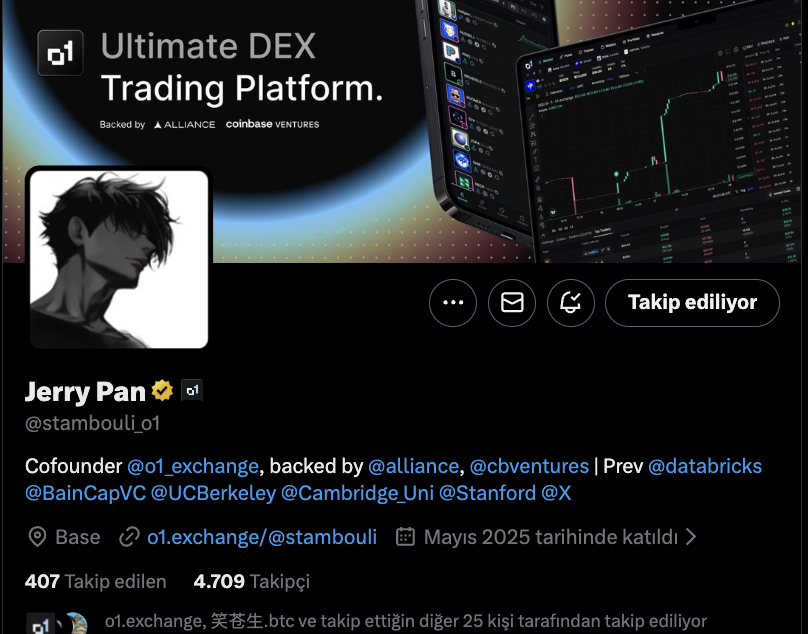
Task: View the 4.709 Takipçi followers list
Action: [x=251, y=581]
